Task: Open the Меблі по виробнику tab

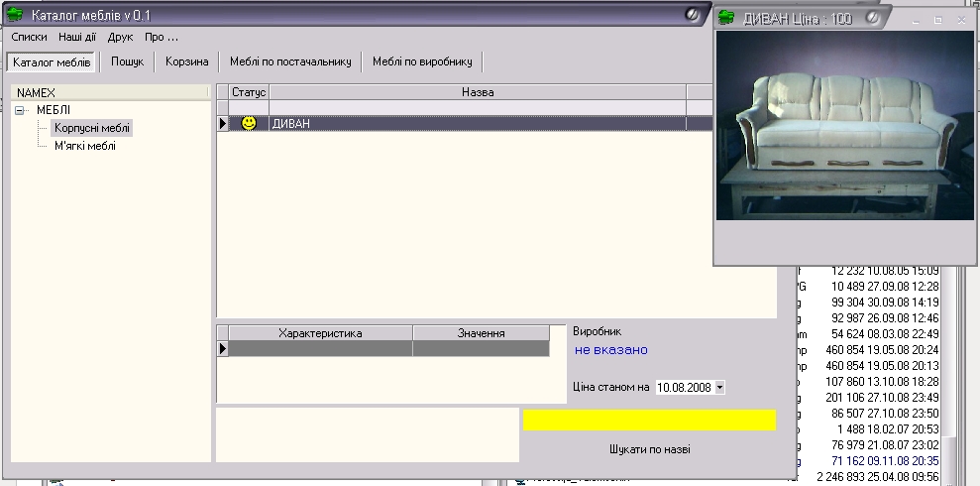Action: (422, 61)
